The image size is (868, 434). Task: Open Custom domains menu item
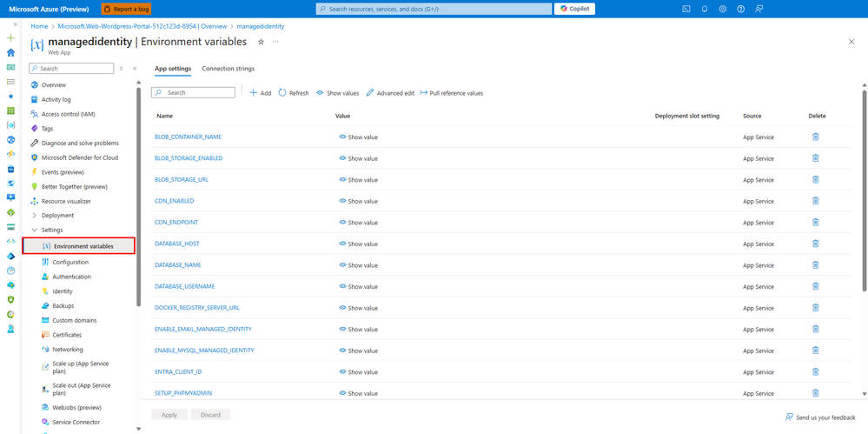coord(74,320)
